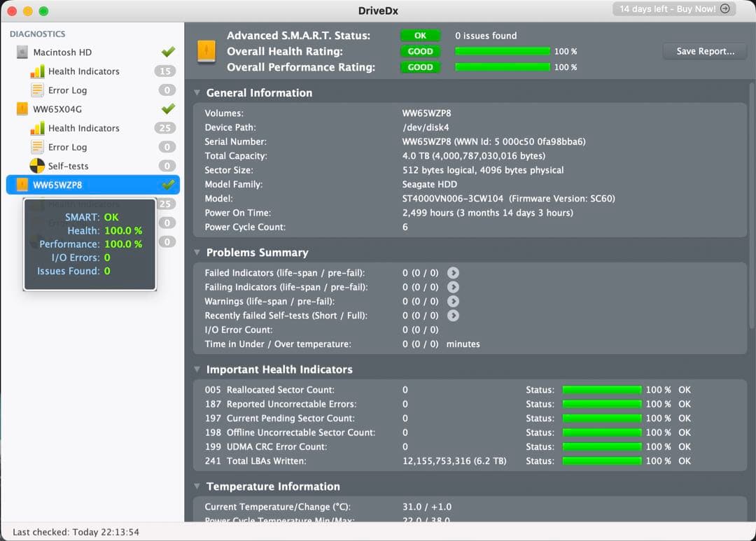Click the '/dev/disk4' device path value
The height and width of the screenshot is (541, 756).
[x=426, y=127]
